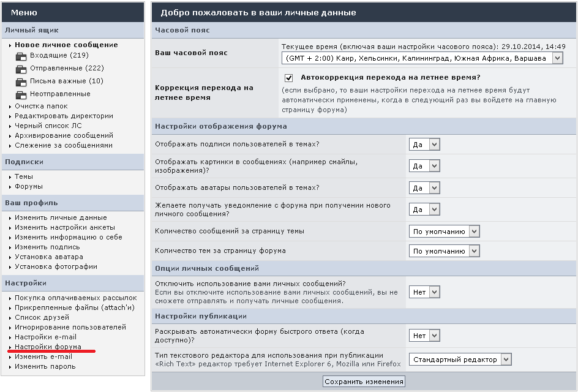578x392 pixels.
Task: Select Черный список ЛС link
Action: coord(48,126)
